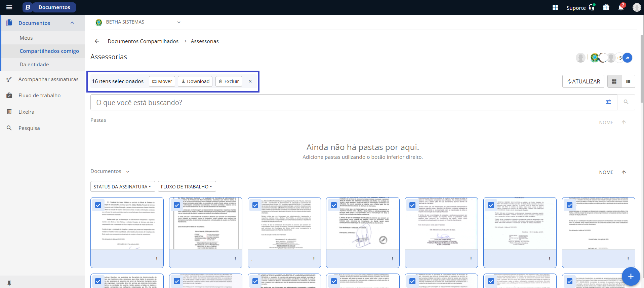Viewport: 644px width, 288px height.
Task: Open the apps grid icon
Action: [555, 7]
